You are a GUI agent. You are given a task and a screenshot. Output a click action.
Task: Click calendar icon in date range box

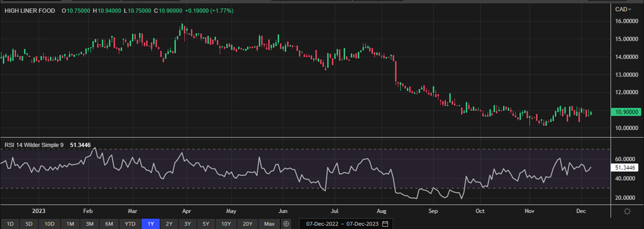385,224
